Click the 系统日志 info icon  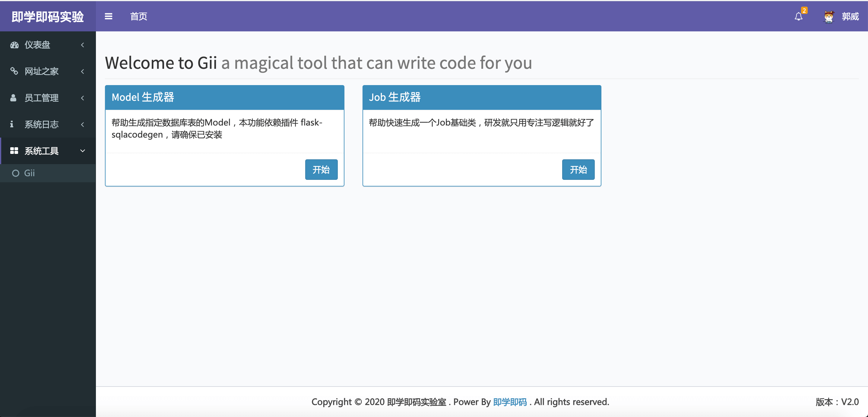point(12,124)
